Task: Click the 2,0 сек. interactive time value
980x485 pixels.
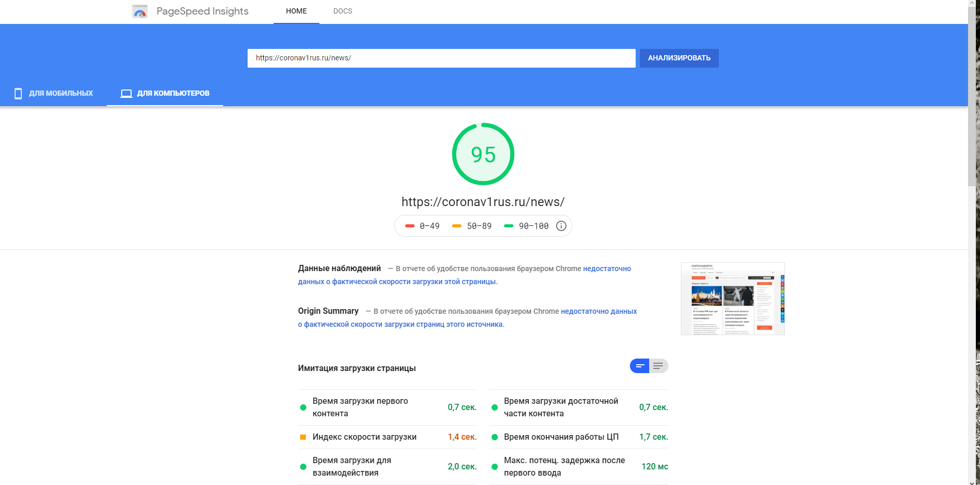Action: (462, 467)
